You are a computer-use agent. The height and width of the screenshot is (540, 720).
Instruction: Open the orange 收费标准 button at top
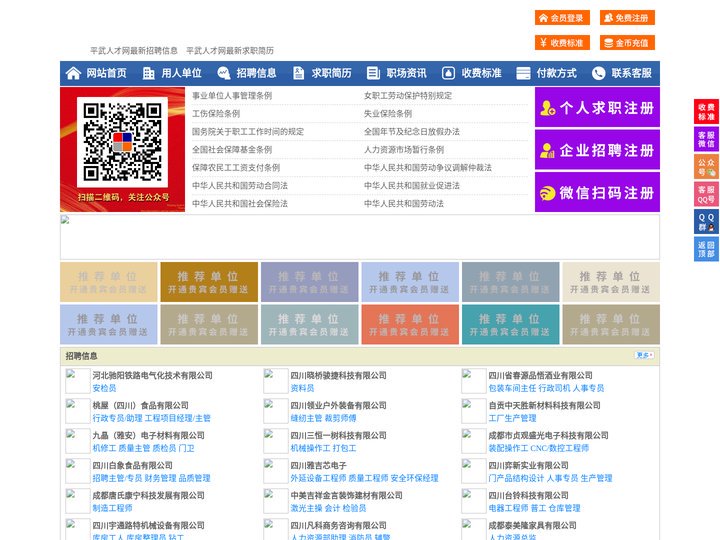coord(562,43)
